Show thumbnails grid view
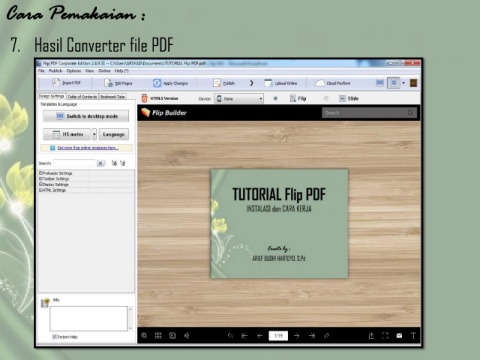 pos(158,336)
